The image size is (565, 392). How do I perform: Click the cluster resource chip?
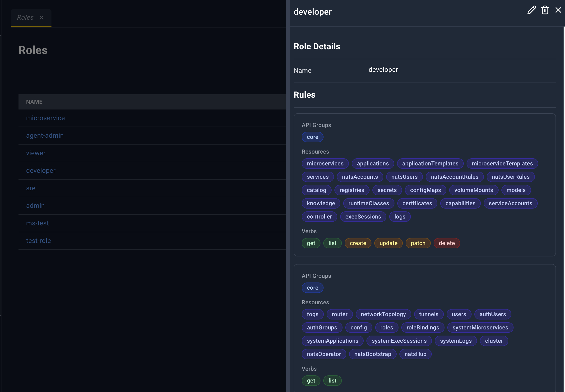(x=494, y=341)
